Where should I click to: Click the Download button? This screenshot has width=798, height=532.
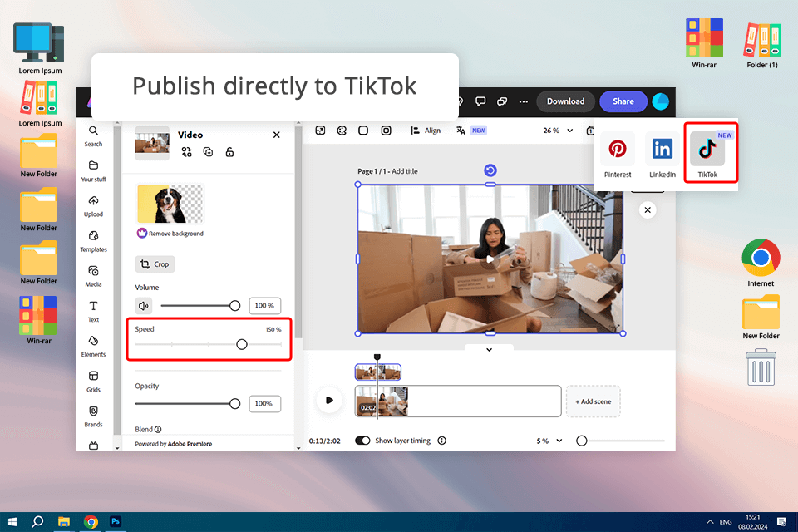(565, 101)
